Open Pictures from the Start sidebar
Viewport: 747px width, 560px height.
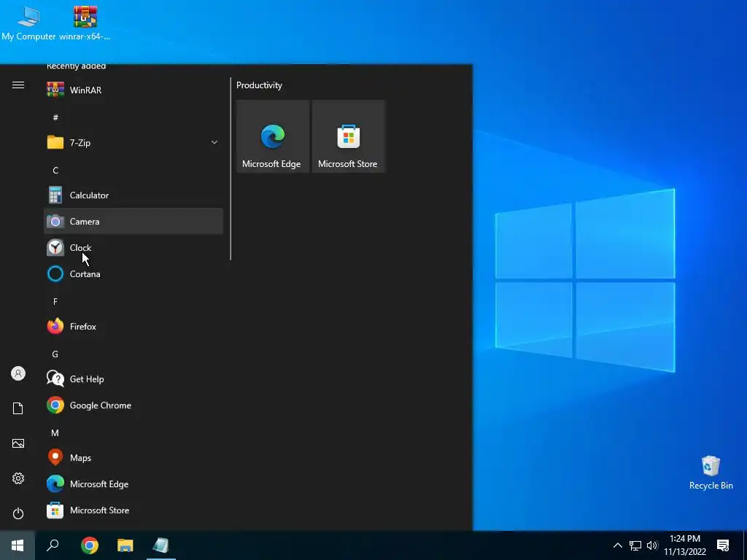click(18, 443)
